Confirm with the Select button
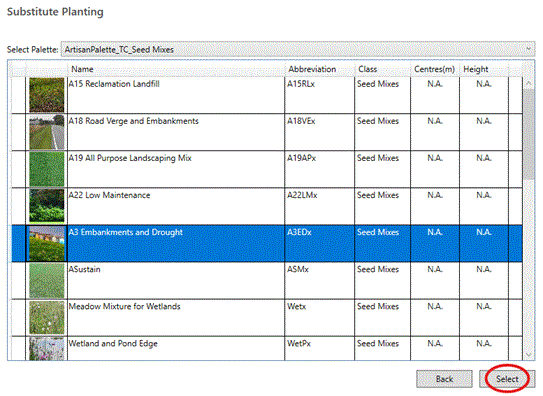 tap(507, 379)
